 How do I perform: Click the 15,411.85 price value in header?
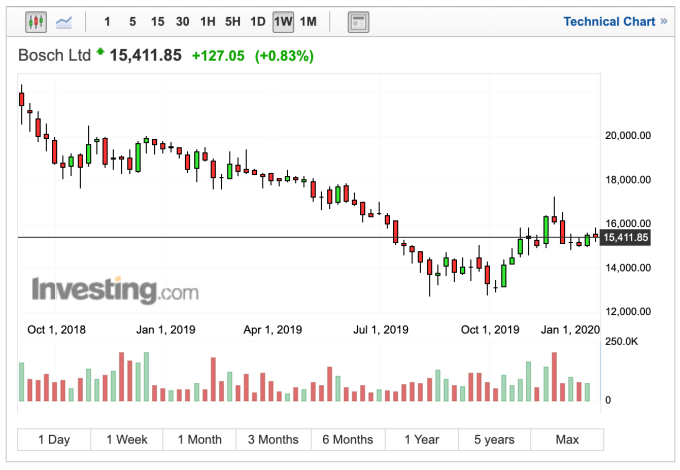pos(146,55)
